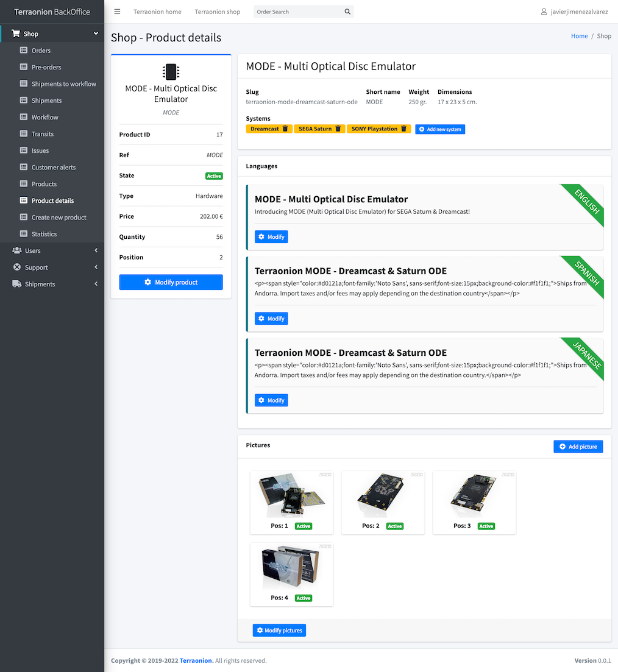Click the Terraonion footer link
This screenshot has height=672, width=618.
click(196, 660)
